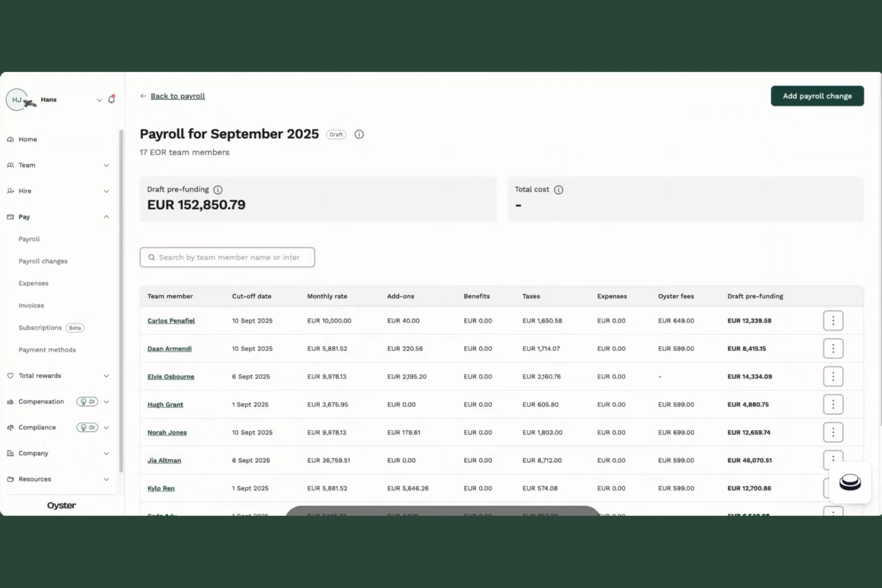
Task: Click the Draft status badge
Action: coord(336,135)
